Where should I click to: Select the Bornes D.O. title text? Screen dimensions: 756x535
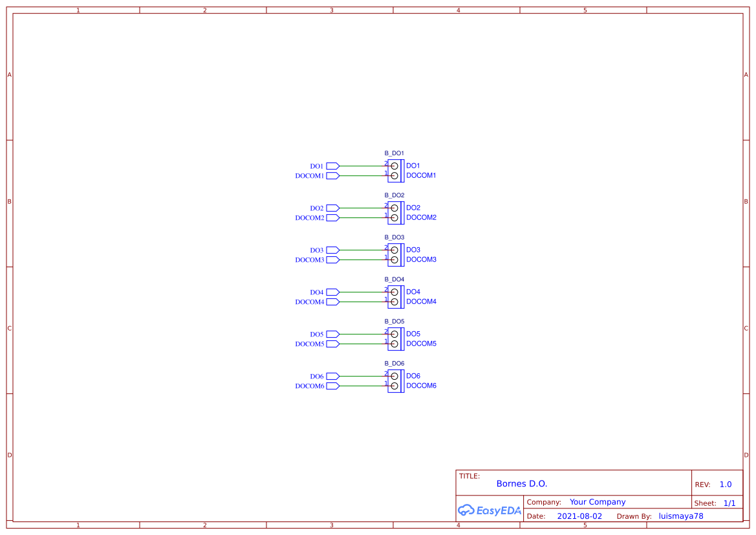[x=522, y=483]
